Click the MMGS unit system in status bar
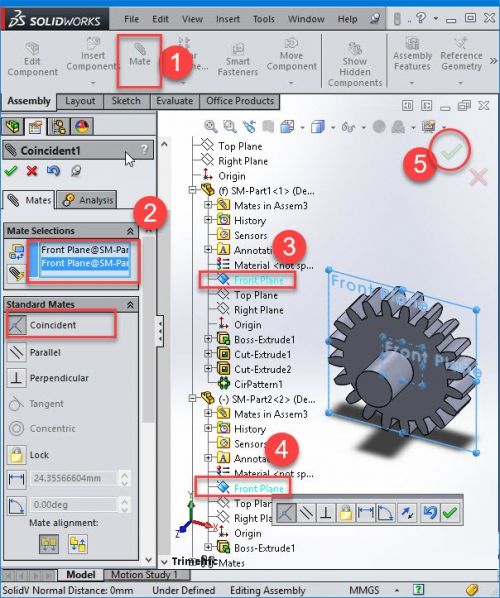Image resolution: width=500 pixels, height=598 pixels. [x=364, y=590]
